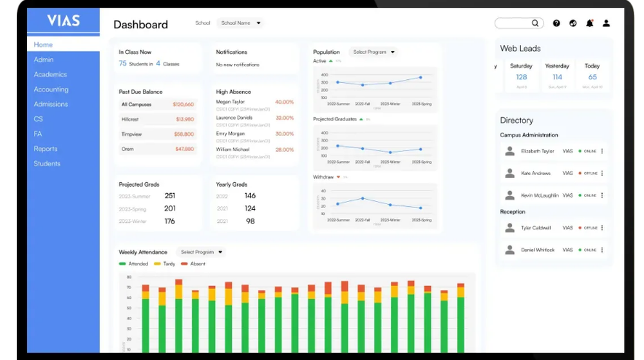This screenshot has width=644, height=360.
Task: Click the Reception directory heading
Action: tap(512, 212)
